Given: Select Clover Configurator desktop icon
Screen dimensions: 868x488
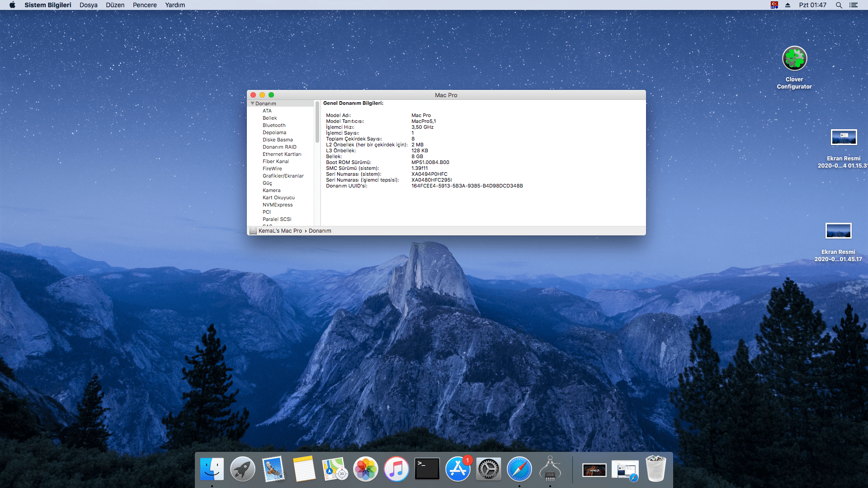Looking at the screenshot, I should [794, 59].
